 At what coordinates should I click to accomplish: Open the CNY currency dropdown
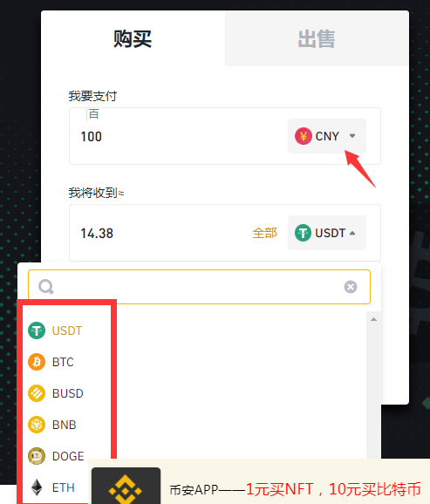pos(327,136)
